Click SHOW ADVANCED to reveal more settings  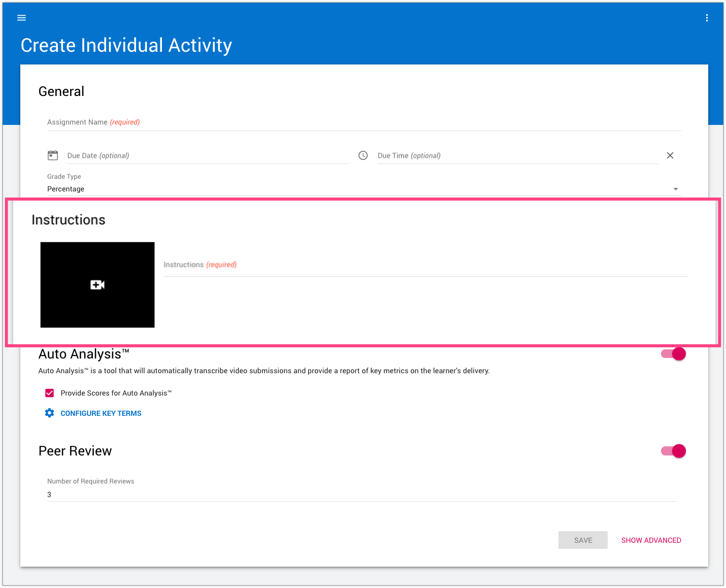coord(651,540)
